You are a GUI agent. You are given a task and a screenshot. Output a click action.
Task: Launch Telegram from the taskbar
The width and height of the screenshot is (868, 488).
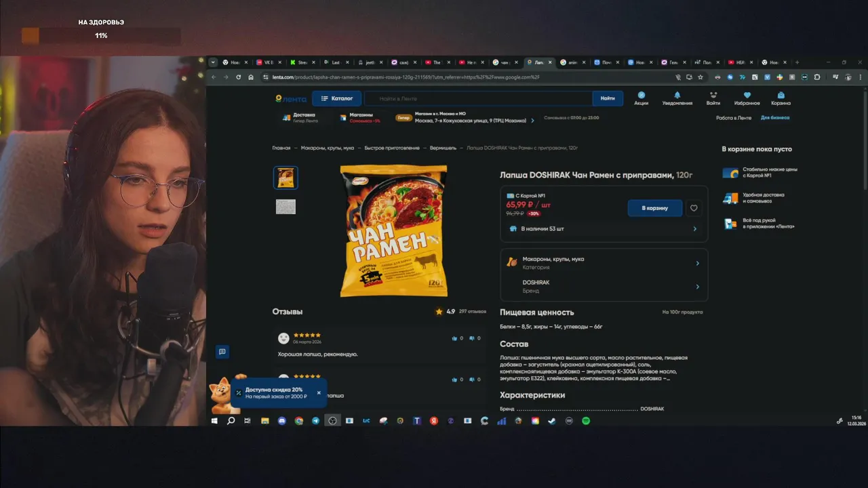(x=315, y=421)
